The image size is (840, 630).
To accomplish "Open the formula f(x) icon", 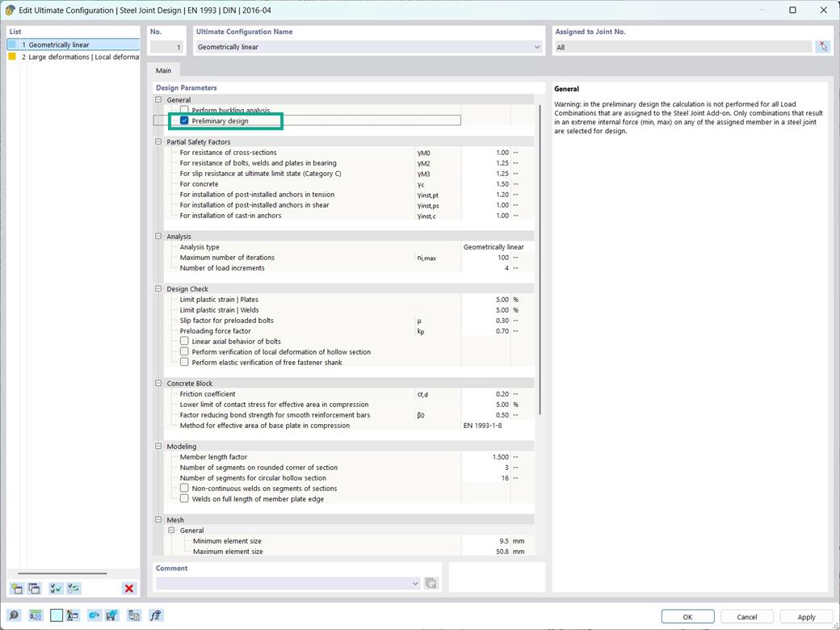I will [155, 615].
